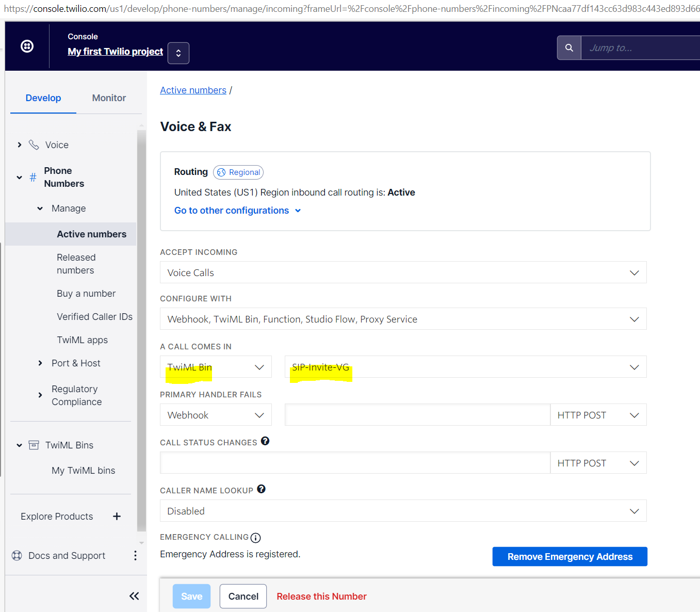Open Call Status Changes HTTP POST dropdown
700x612 pixels.
tap(598, 463)
